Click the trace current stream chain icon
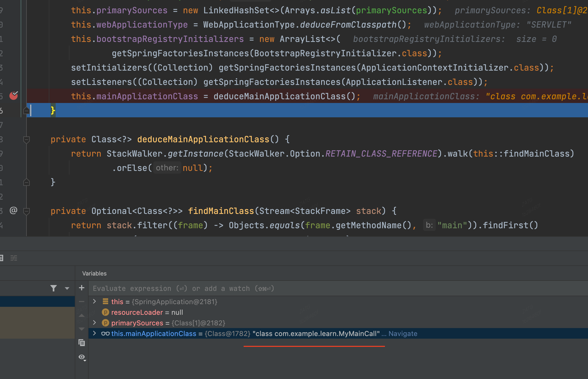The width and height of the screenshot is (588, 379). click(14, 258)
